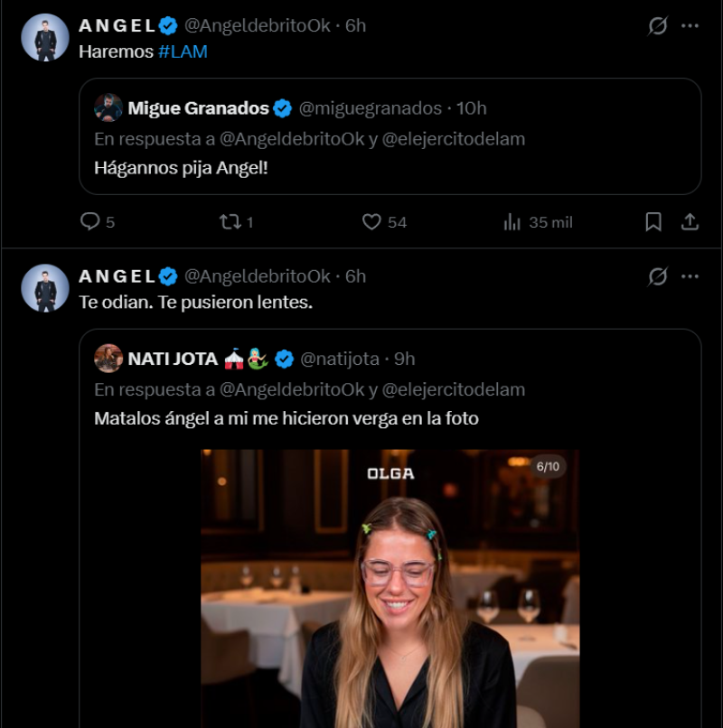Open Migue Granados quoted avatar
Screen dimensions: 723x728
coord(108,108)
